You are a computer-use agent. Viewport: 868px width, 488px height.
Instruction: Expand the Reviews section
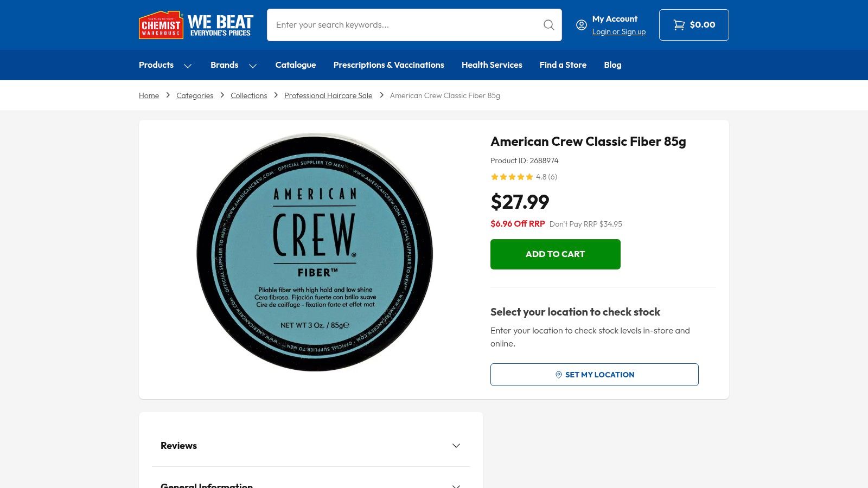pos(456,445)
